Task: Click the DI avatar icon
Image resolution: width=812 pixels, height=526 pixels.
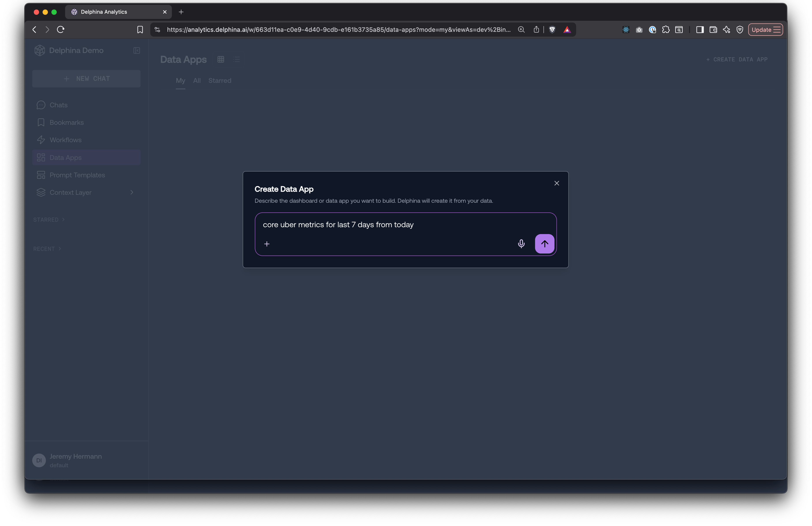Action: (39, 460)
